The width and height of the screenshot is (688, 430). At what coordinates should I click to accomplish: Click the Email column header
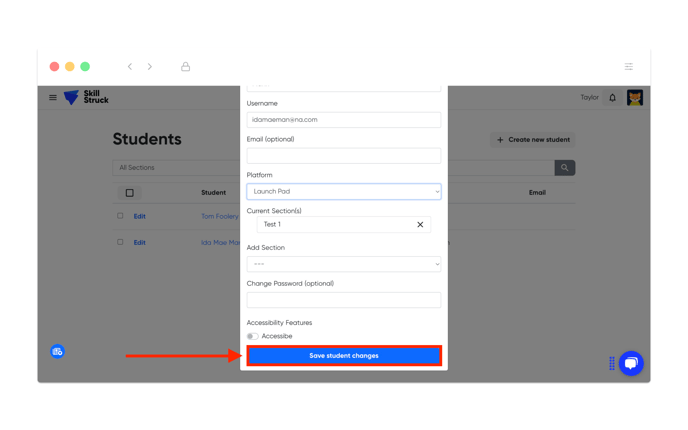pos(537,193)
